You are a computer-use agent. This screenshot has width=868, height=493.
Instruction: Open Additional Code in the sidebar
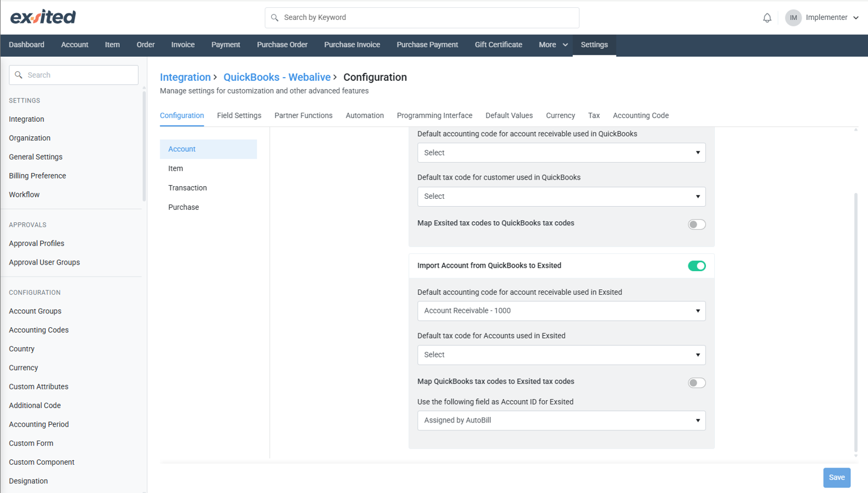coord(35,406)
